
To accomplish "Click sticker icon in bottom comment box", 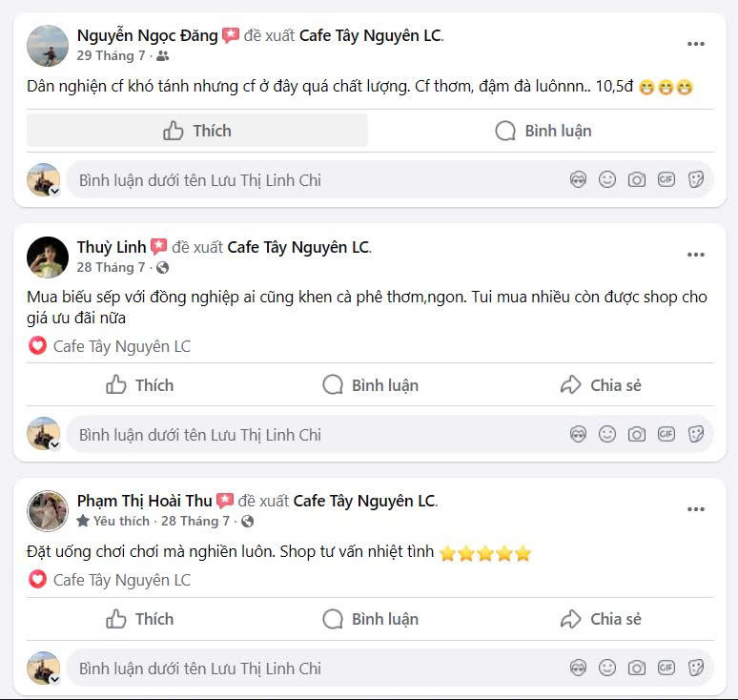I will point(696,668).
